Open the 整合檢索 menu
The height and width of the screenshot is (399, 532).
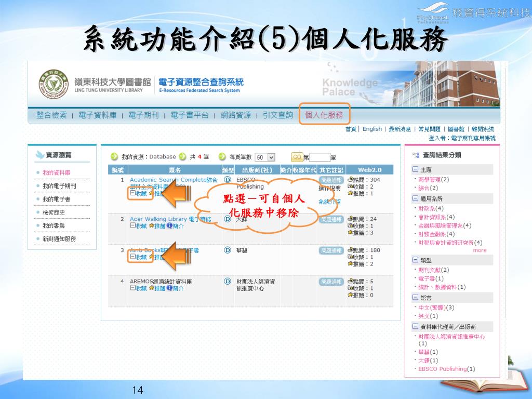coord(51,115)
